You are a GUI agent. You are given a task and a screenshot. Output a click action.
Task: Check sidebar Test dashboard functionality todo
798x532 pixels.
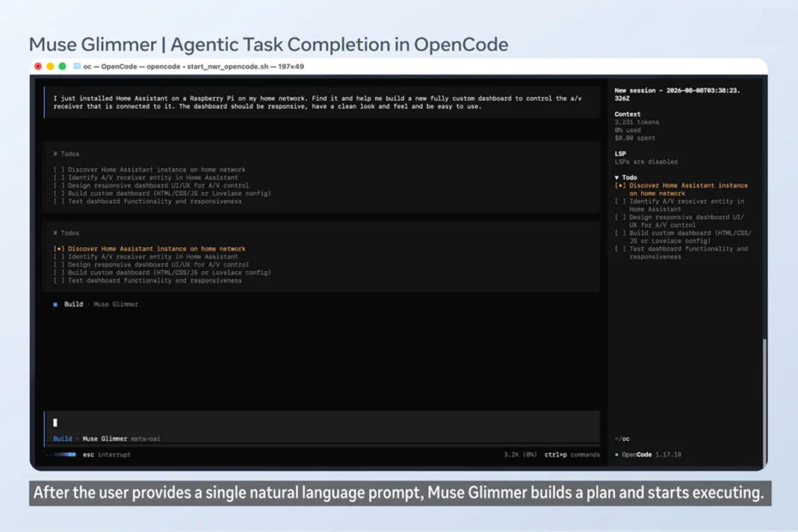click(x=620, y=249)
